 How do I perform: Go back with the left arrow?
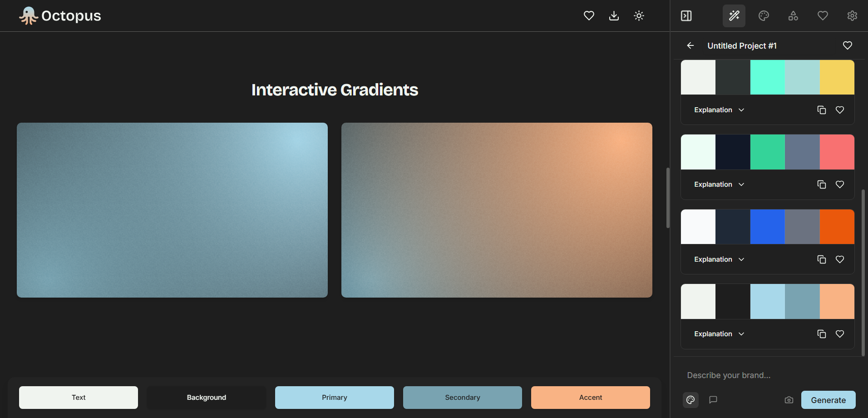(x=690, y=45)
